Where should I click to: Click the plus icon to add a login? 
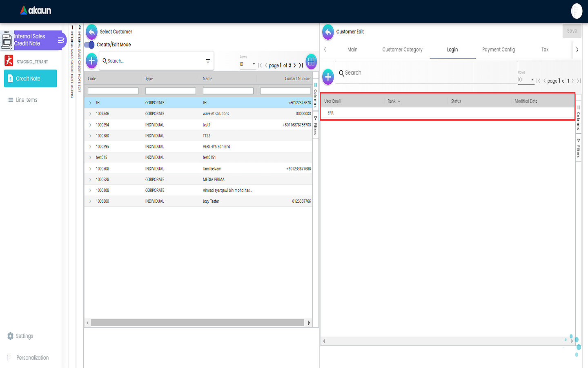point(328,76)
